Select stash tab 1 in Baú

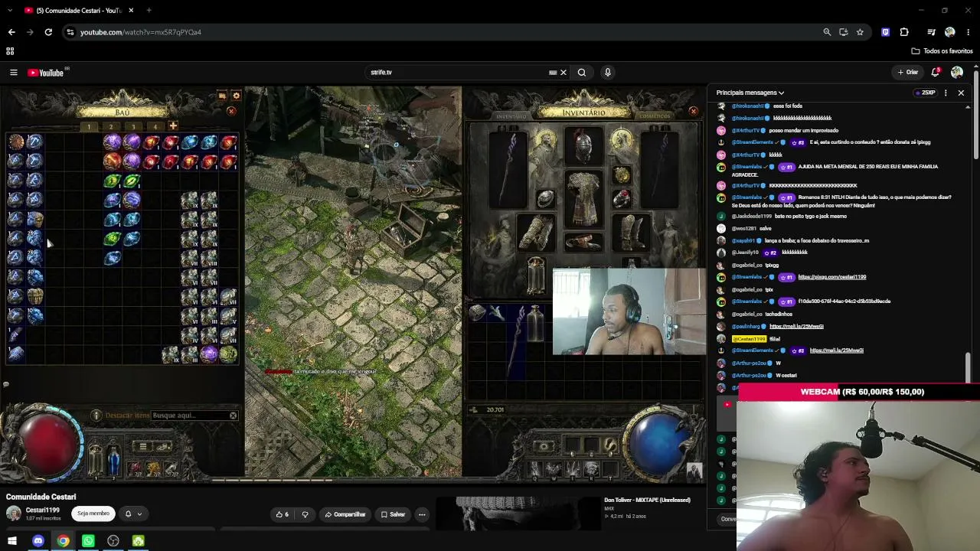pyautogui.click(x=89, y=127)
